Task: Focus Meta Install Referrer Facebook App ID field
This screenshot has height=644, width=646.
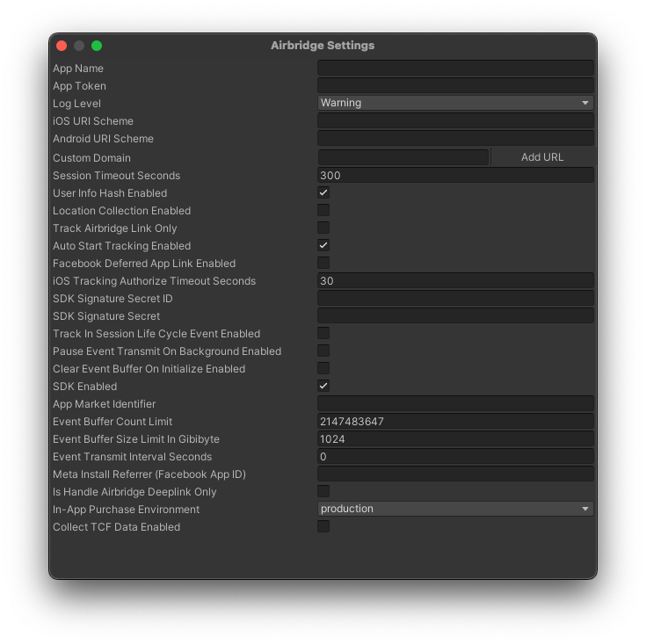Action: 455,474
